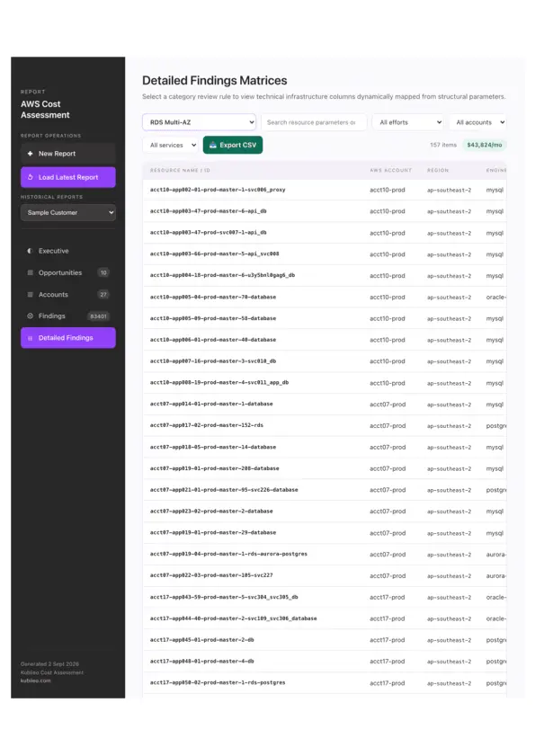Select row acct10-app006-01-prod-master-40-database

(325, 340)
